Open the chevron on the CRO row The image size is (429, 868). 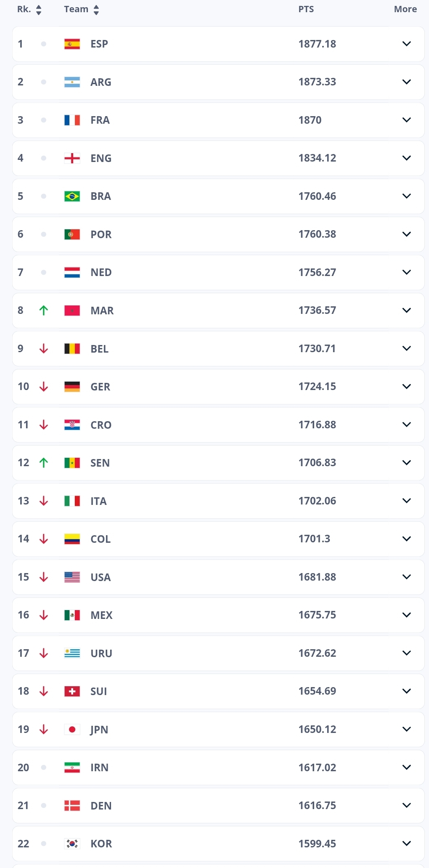[x=406, y=425]
